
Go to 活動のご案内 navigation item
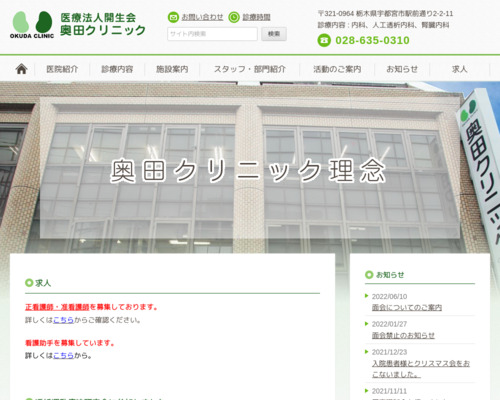click(x=337, y=69)
